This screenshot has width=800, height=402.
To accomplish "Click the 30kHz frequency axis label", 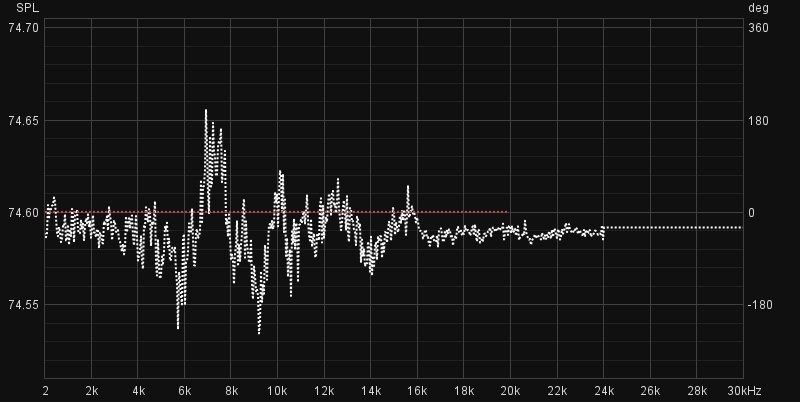I will point(744,391).
